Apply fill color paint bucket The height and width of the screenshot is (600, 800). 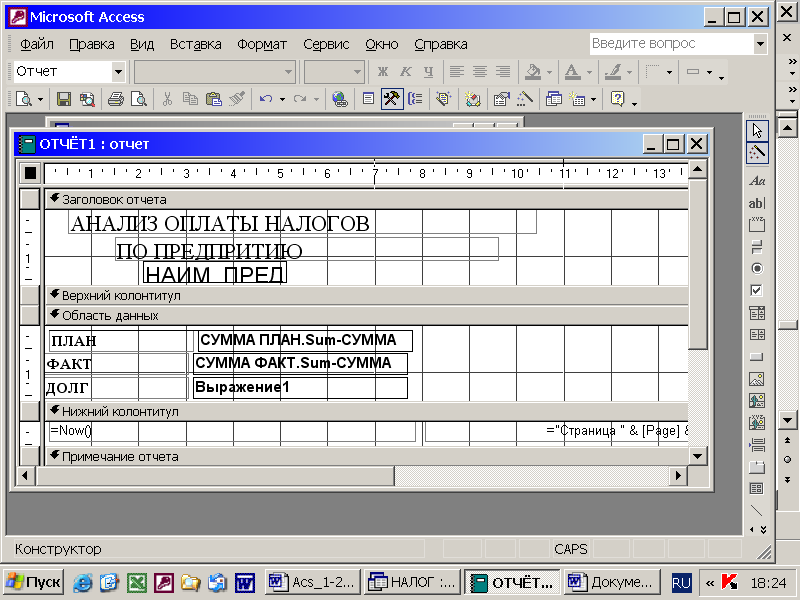click(533, 72)
